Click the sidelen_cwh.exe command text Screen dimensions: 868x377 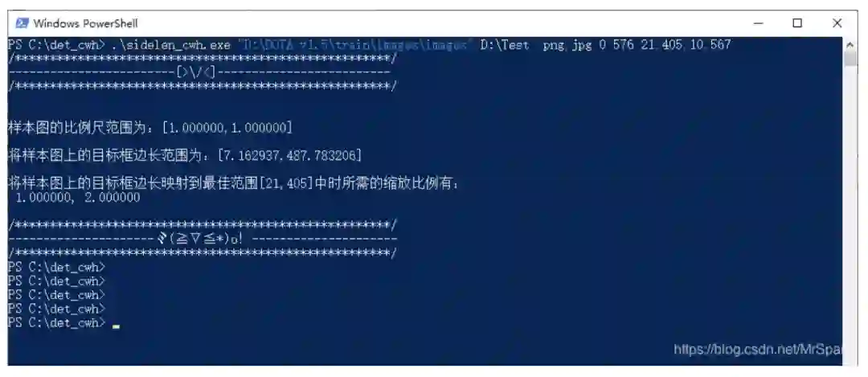pyautogui.click(x=170, y=45)
